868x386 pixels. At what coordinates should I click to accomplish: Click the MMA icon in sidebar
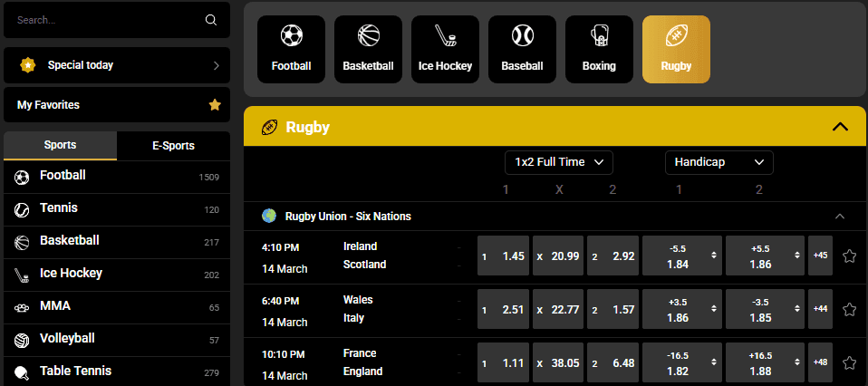tap(22, 307)
